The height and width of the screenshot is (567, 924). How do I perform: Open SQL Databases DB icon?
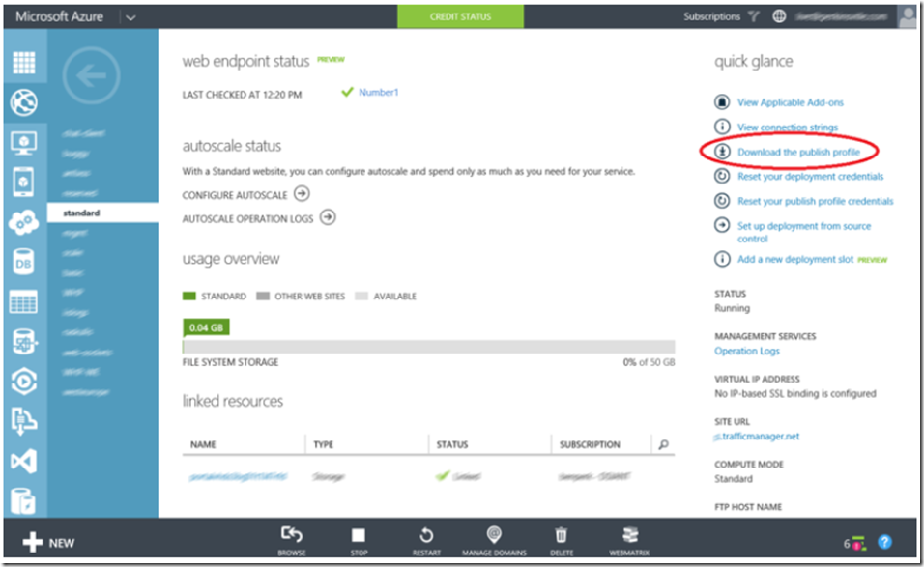coord(23,263)
